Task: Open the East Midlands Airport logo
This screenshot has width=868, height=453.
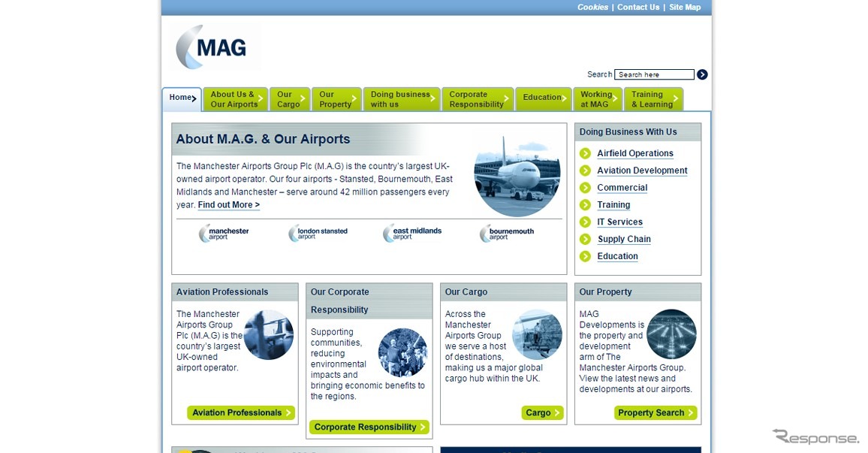Action: click(x=412, y=233)
